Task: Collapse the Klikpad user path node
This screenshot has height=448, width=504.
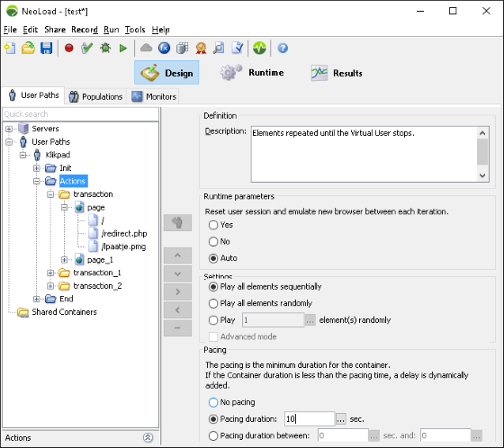Action: pyautogui.click(x=22, y=155)
